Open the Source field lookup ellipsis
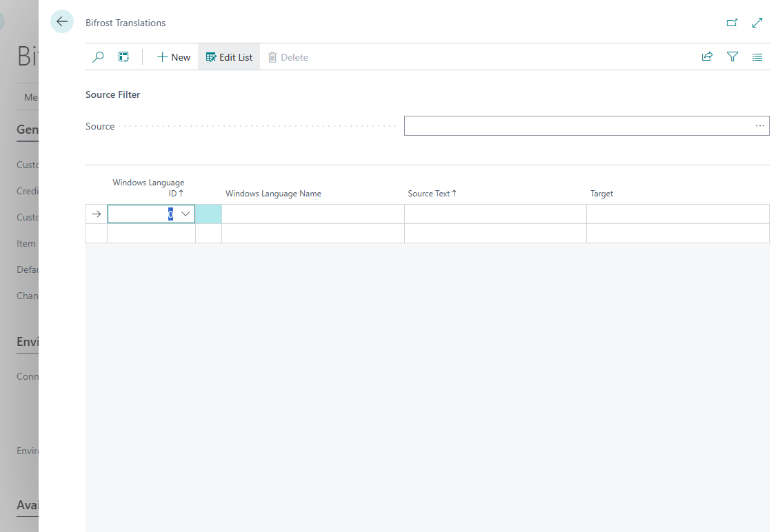Viewport: 778px width, 532px height. (760, 125)
